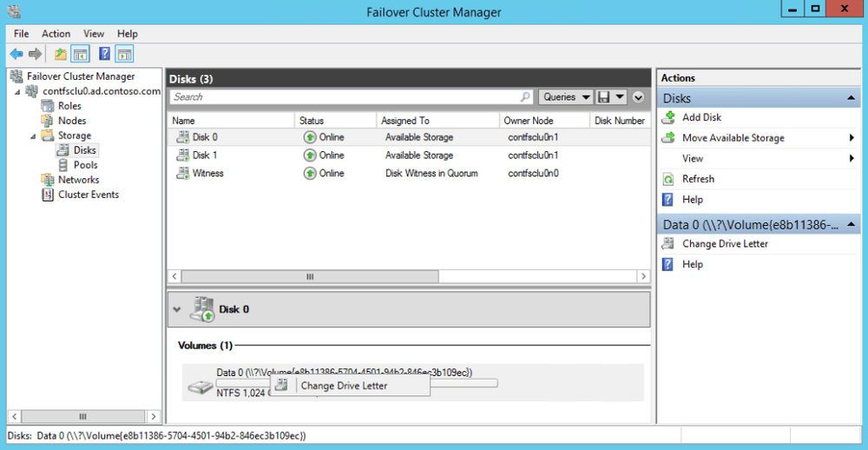Expand the round chevron next to queries
868x450 pixels.
point(638,97)
